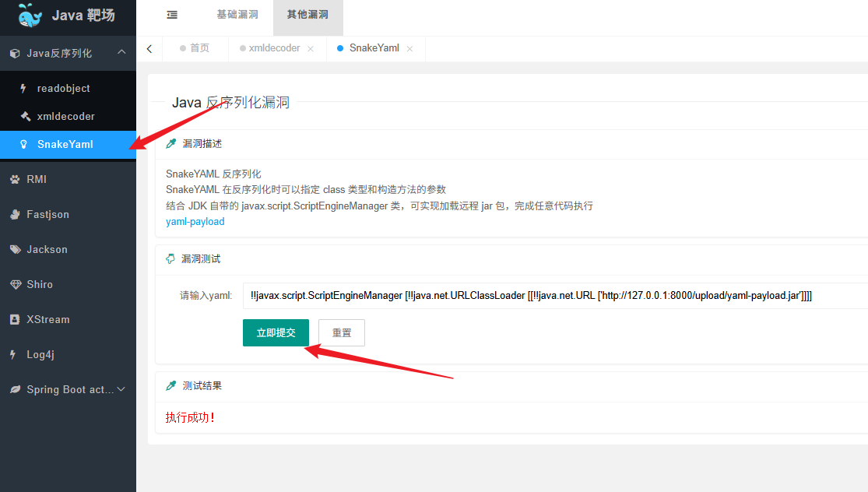Switch to the 首页 page tab
The image size is (868, 492).
195,48
